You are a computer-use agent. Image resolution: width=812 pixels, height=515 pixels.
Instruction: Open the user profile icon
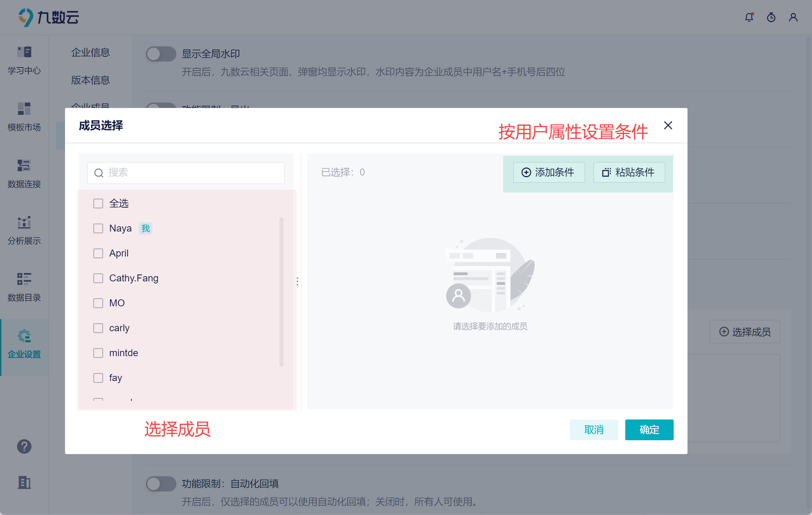click(x=793, y=17)
